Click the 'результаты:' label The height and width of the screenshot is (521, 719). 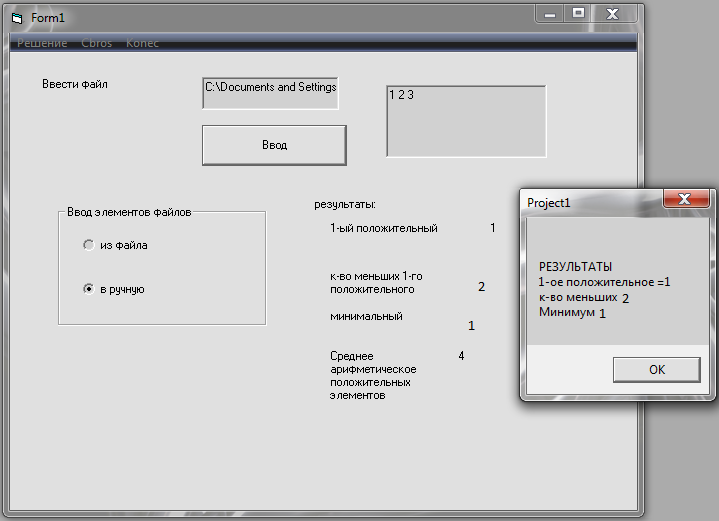[x=345, y=205]
